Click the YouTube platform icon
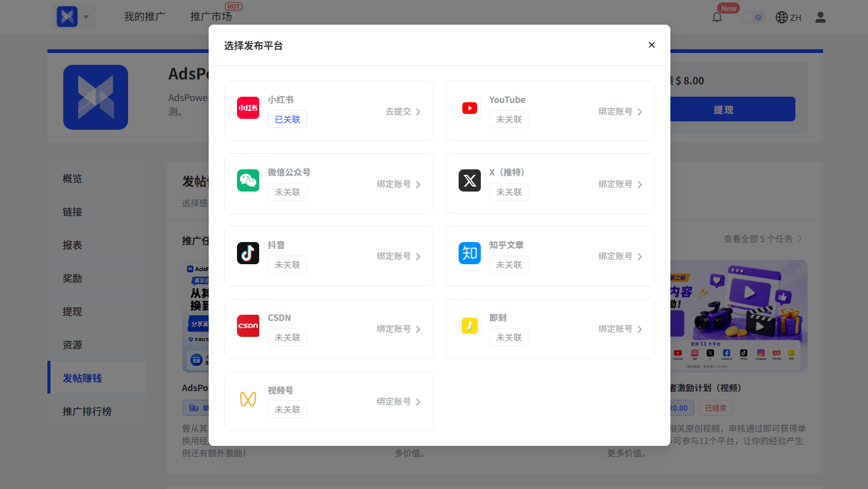868x489 pixels. (470, 108)
